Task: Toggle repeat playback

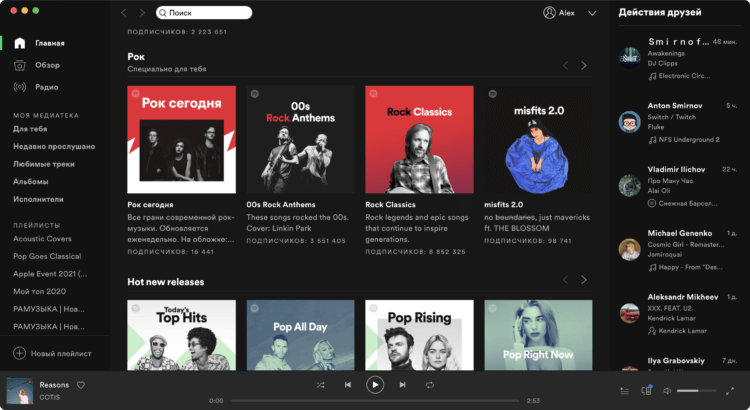Action: [x=430, y=385]
